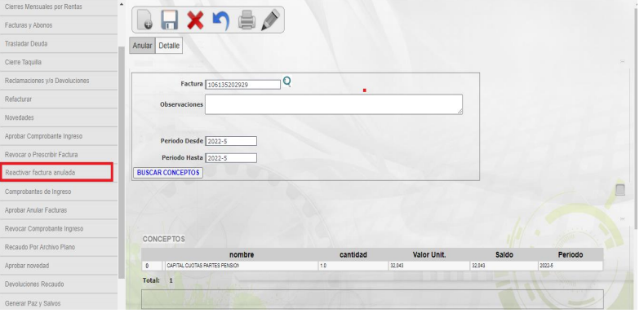Viewport: 644px width, 313px height.
Task: Focus the Observaciones text area
Action: (x=334, y=104)
